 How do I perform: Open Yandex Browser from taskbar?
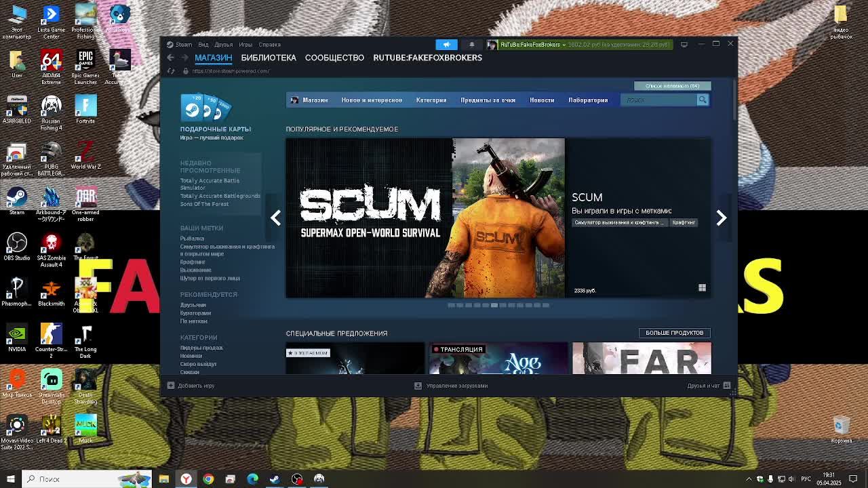(x=186, y=479)
